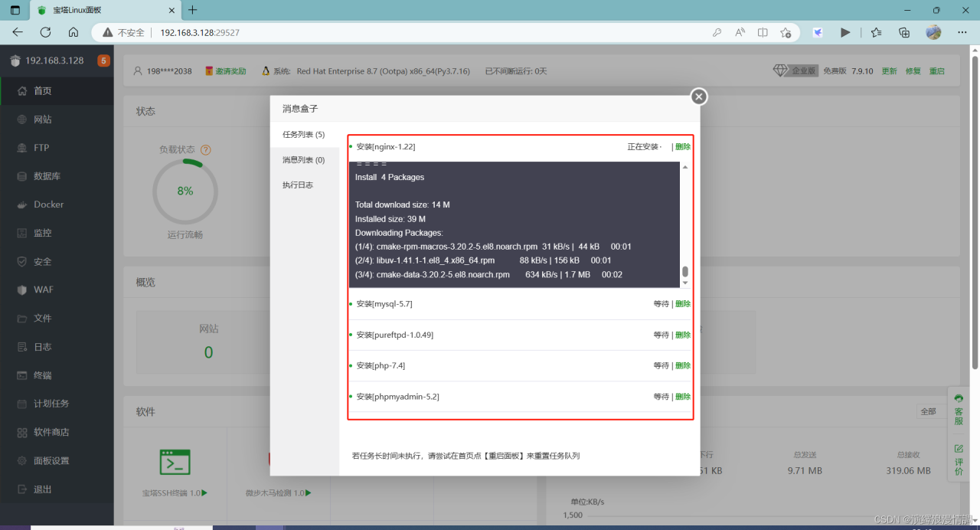980x530 pixels.
Task: Click the 客服 support side button
Action: tap(959, 411)
